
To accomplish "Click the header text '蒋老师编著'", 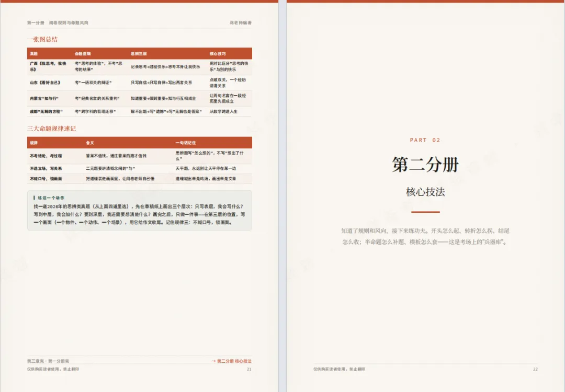I will (241, 22).
